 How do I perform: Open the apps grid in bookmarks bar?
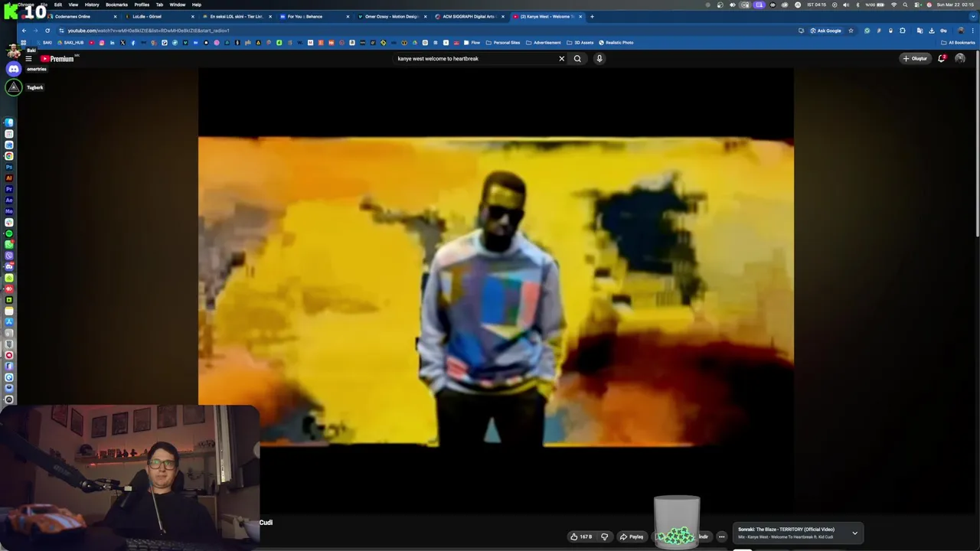(24, 43)
